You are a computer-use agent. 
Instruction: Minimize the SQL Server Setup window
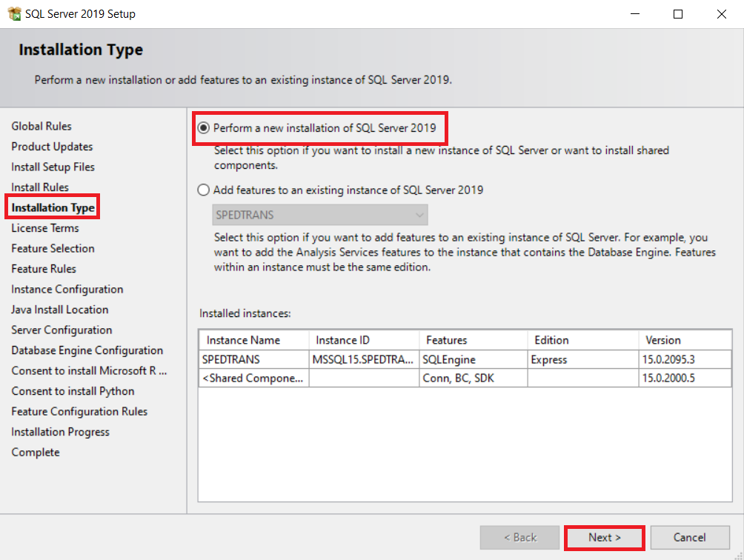coord(635,14)
